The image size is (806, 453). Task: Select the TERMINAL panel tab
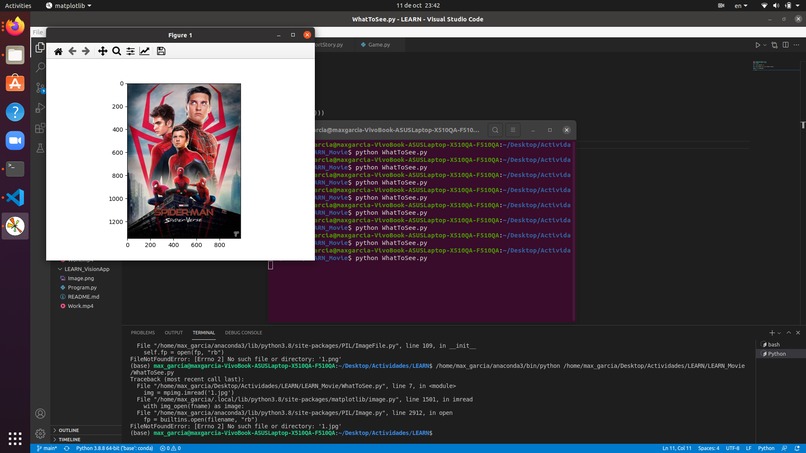tap(204, 333)
